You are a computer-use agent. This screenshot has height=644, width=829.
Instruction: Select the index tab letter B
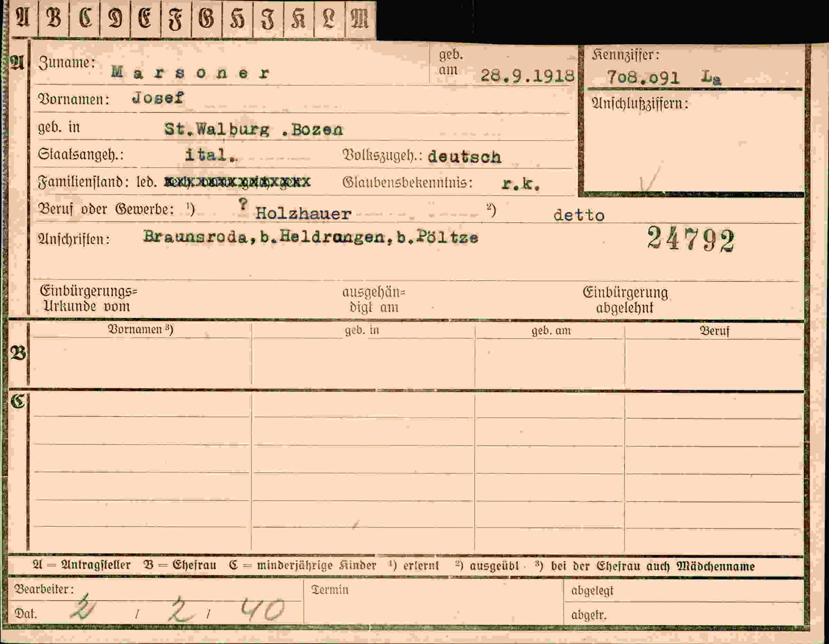(x=54, y=18)
